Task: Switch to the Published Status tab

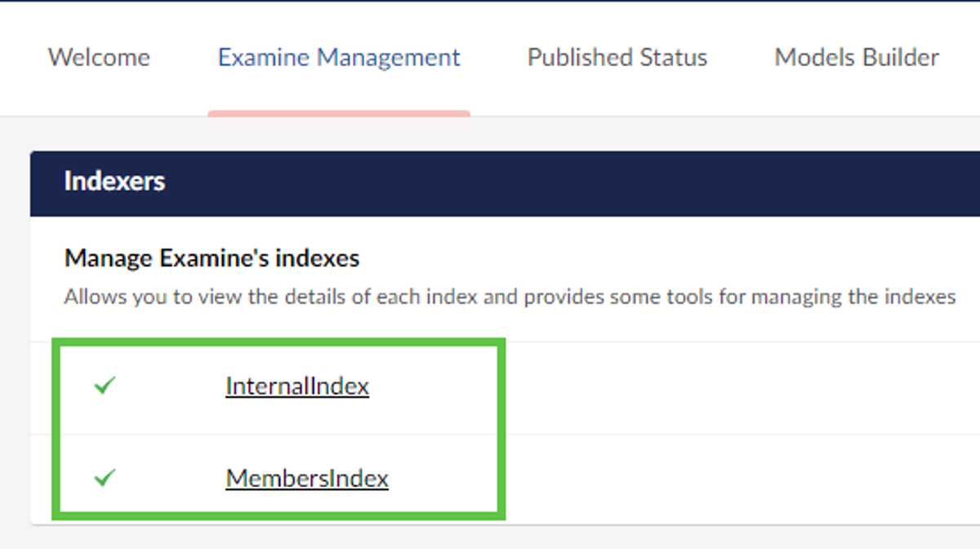Action: [x=617, y=57]
